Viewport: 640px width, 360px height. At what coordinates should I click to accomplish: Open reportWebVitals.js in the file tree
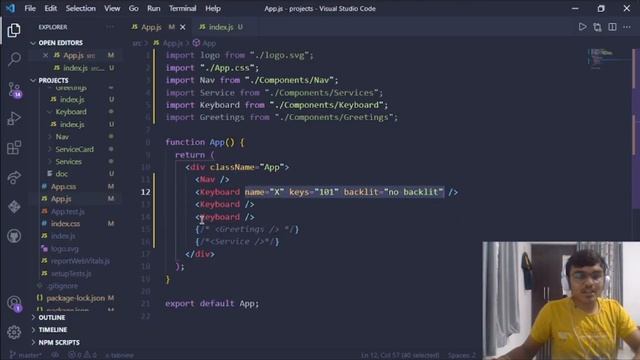pos(80,261)
